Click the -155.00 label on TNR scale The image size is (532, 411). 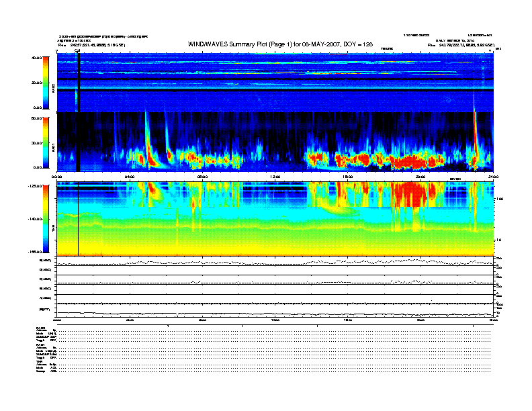click(35, 252)
